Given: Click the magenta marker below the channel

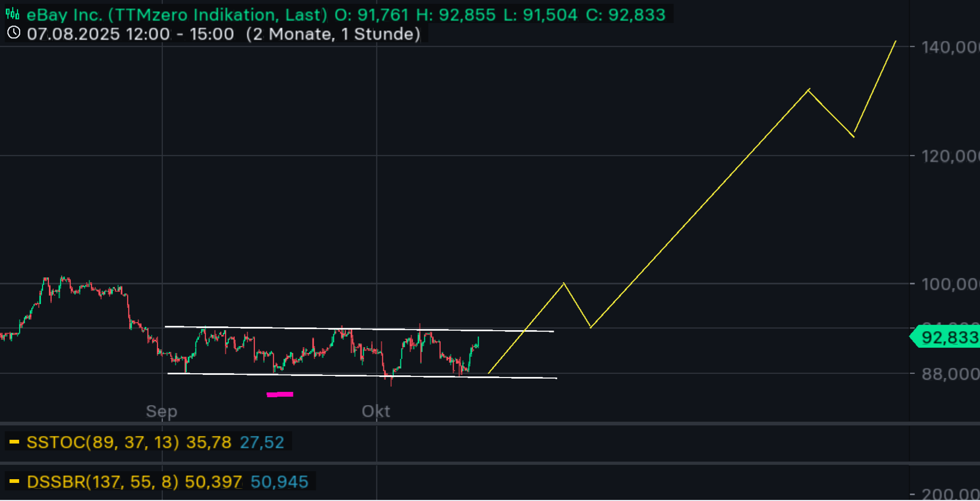Looking at the screenshot, I should pos(280,395).
